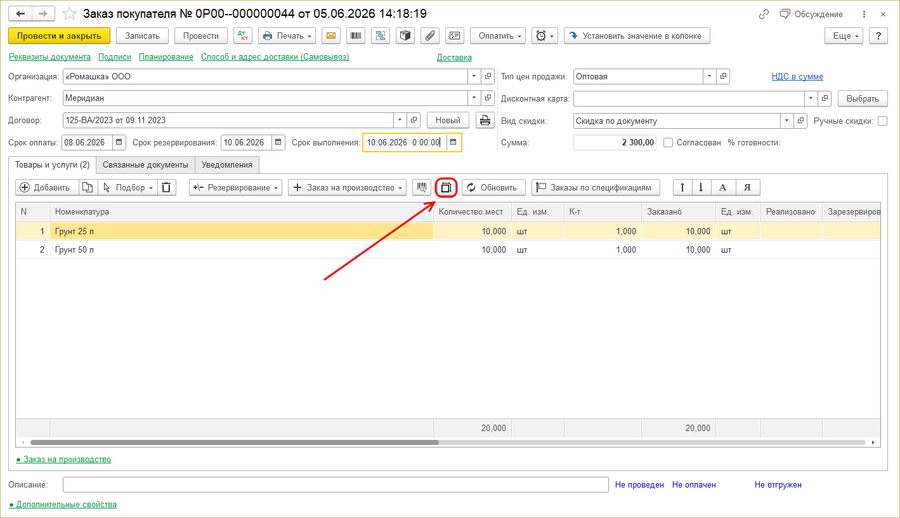Open the Организация record card icon
The image size is (900, 518).
(x=488, y=76)
